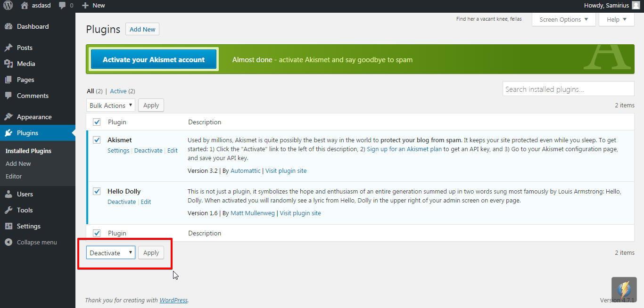The width and height of the screenshot is (644, 308).
Task: Uncheck the Akismet plugin checkbox
Action: [x=97, y=140]
